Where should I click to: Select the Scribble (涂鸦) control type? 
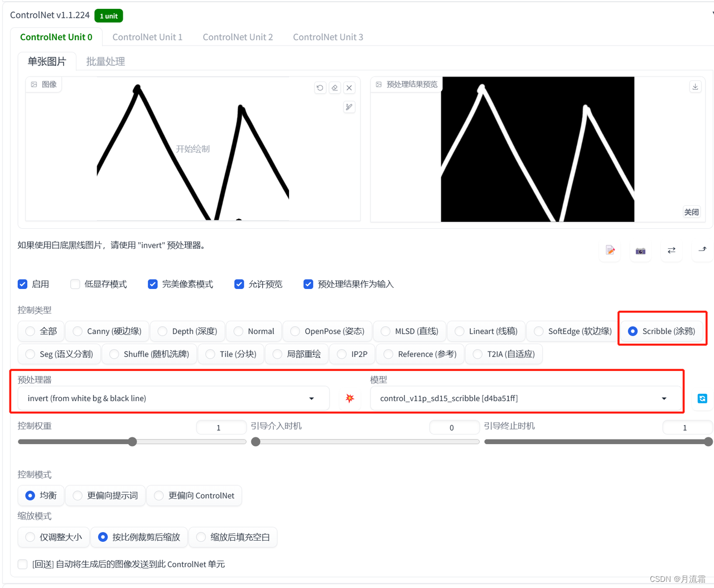(x=662, y=331)
